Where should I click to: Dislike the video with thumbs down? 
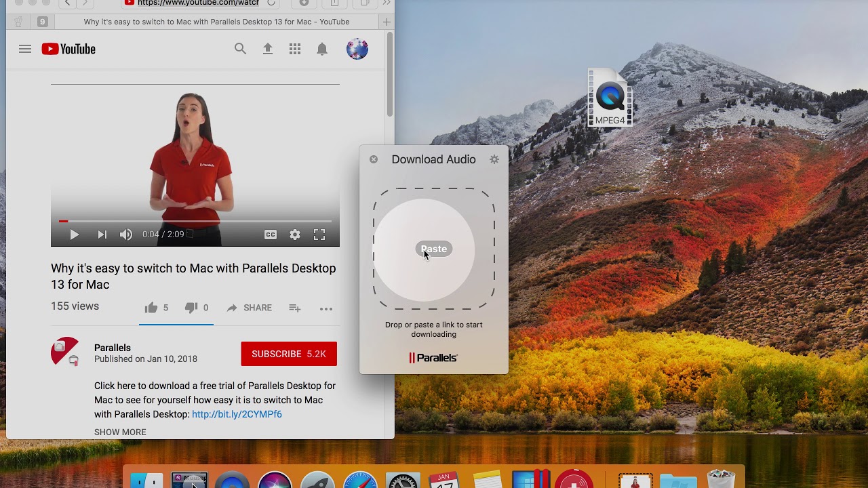coord(191,308)
